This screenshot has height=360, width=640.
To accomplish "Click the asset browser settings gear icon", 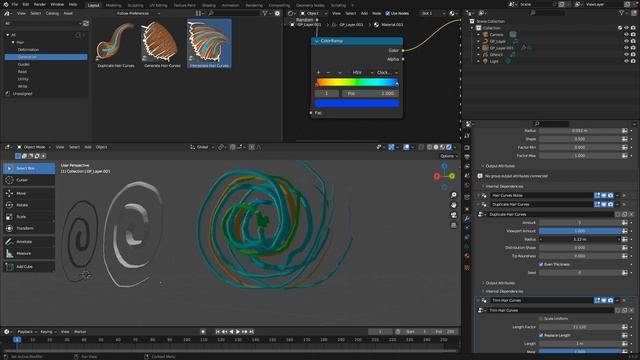I will (x=277, y=13).
